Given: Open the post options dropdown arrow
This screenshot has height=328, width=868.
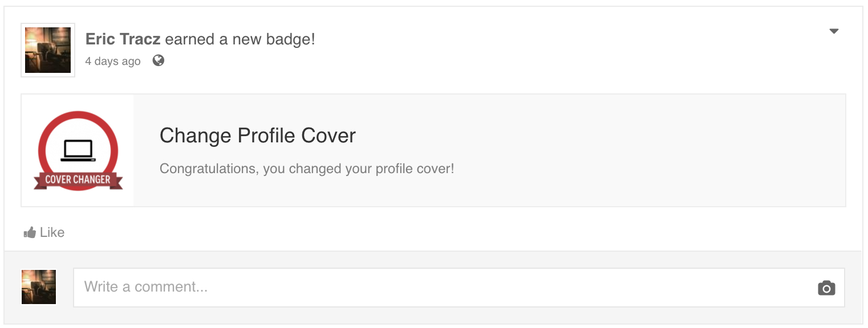Looking at the screenshot, I should click(x=834, y=31).
